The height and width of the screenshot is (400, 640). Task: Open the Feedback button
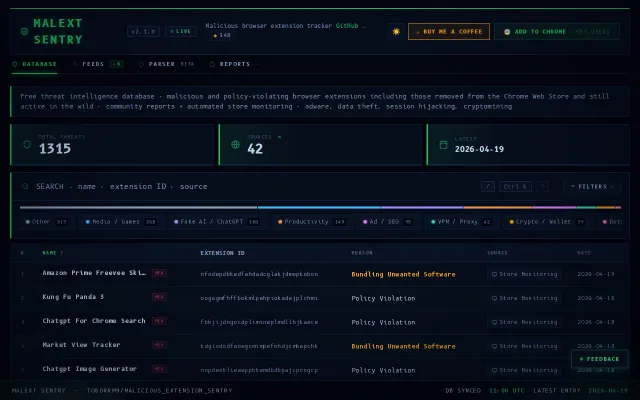tap(599, 359)
